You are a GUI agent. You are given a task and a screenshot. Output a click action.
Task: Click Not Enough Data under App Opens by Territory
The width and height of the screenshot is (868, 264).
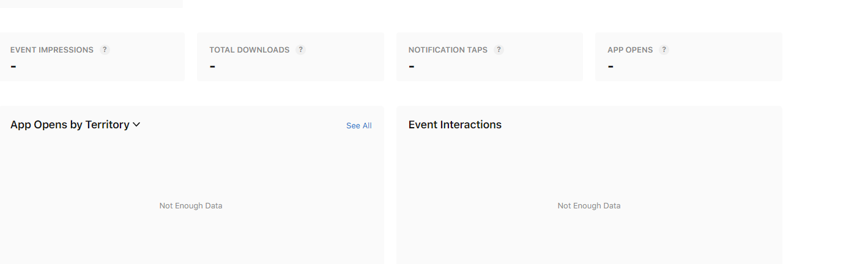[191, 206]
